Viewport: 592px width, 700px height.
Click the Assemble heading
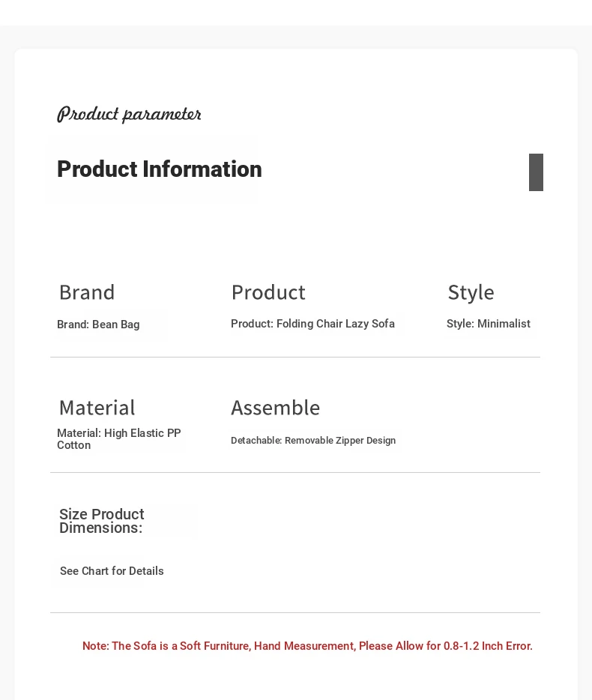(275, 407)
